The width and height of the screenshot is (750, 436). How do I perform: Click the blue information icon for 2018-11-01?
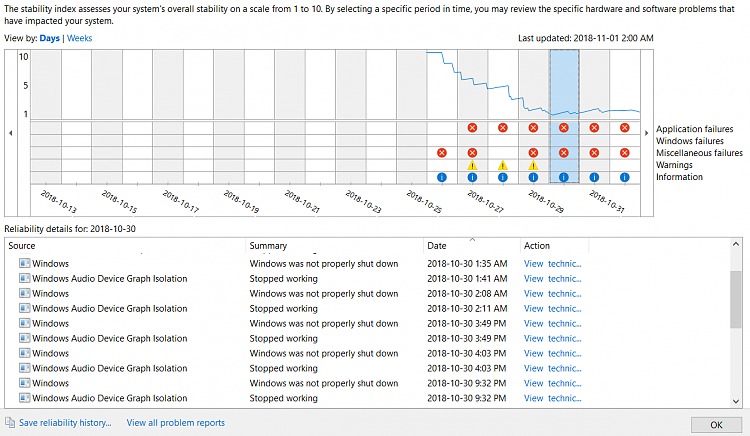click(625, 177)
